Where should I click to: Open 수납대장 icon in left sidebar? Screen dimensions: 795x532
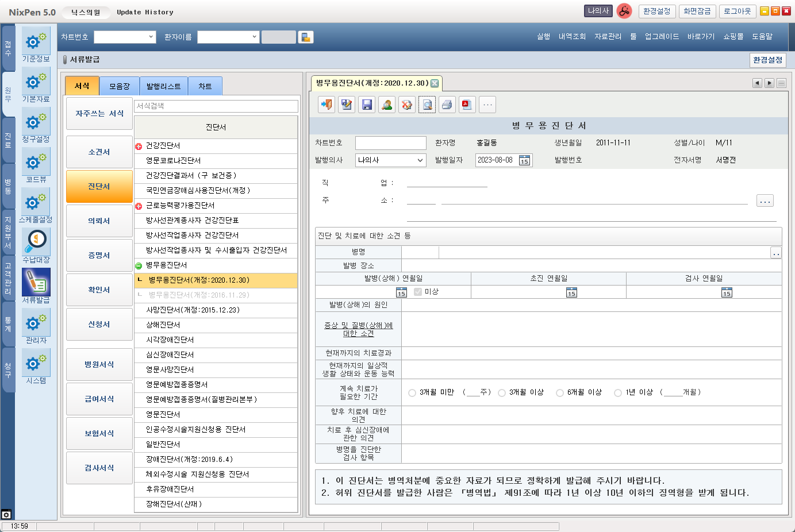(x=36, y=242)
